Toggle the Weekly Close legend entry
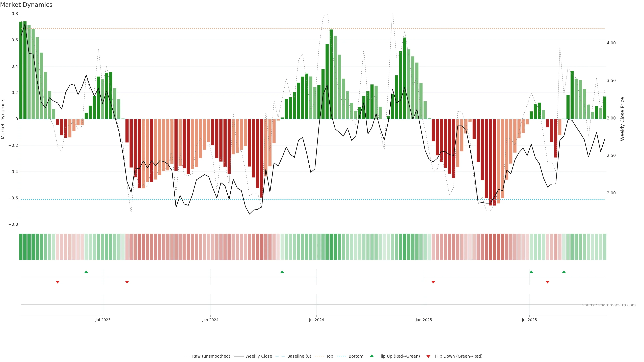This screenshot has height=362, width=644. [x=258, y=356]
